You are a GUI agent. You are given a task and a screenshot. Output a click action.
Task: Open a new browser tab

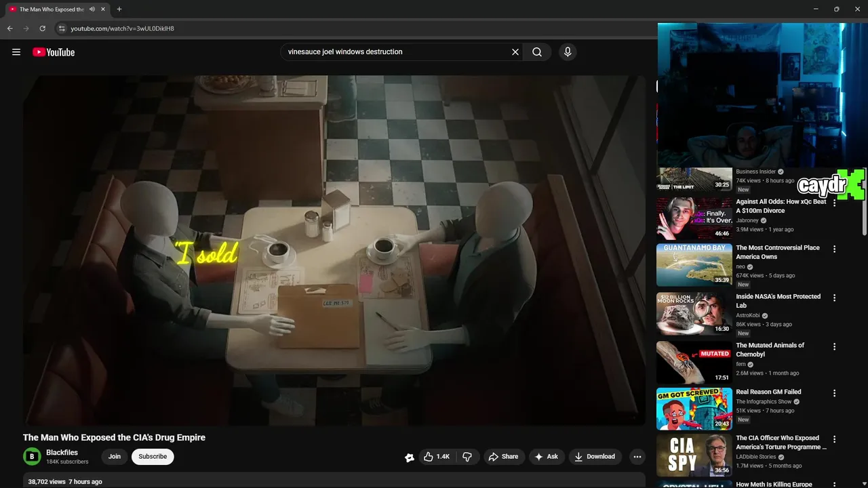pos(119,9)
